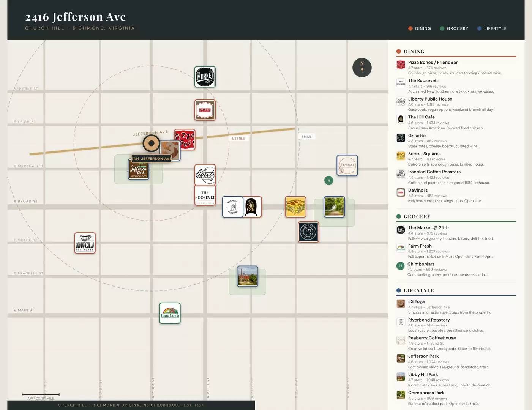This screenshot has height=410, width=532.
Task: Click 'Iconic river views, sunset spot' description
Action: (x=450, y=385)
